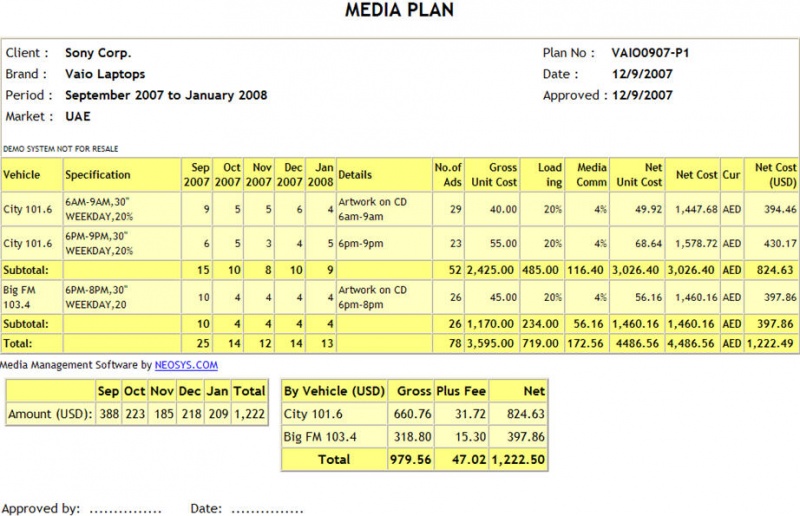800x516 pixels.
Task: Click the first City 101.6 row
Action: click(x=400, y=209)
